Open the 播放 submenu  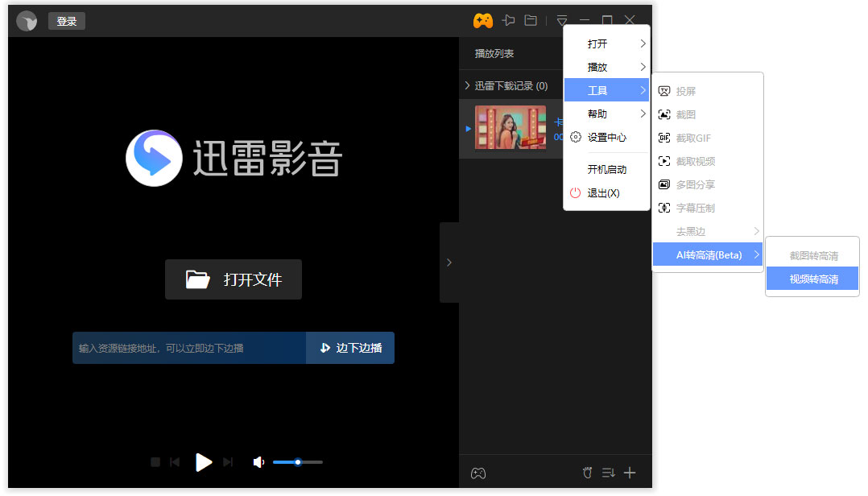coord(607,67)
